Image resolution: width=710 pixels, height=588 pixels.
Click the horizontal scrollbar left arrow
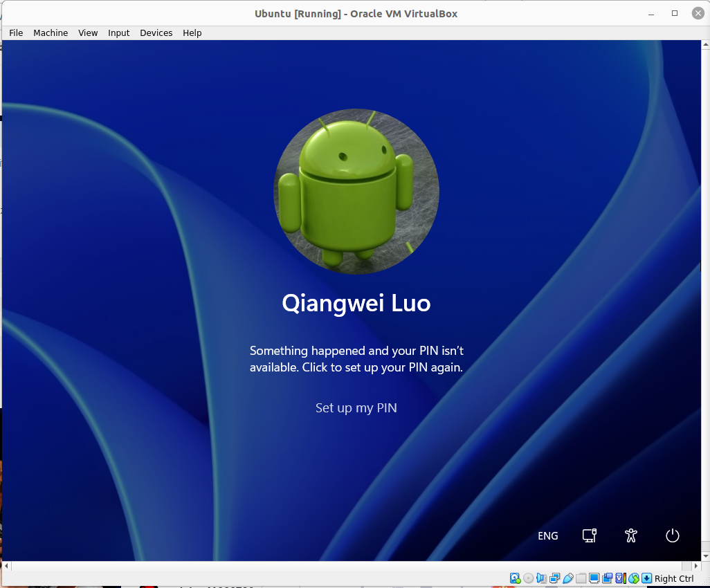(x=6, y=566)
